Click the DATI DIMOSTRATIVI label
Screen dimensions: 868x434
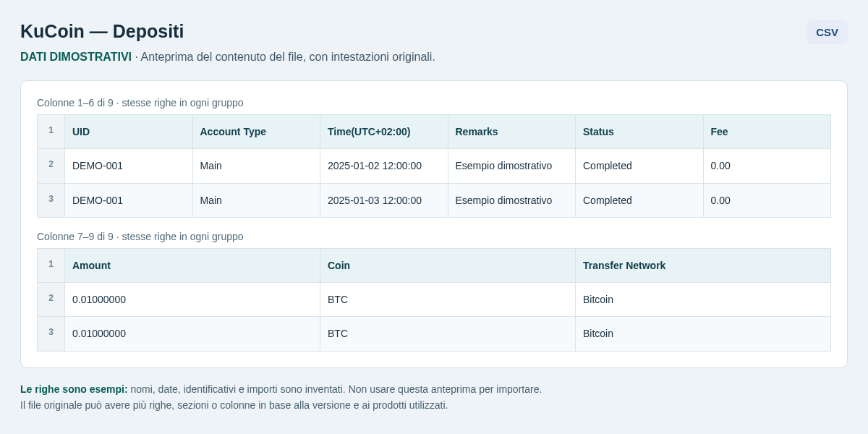tap(76, 56)
